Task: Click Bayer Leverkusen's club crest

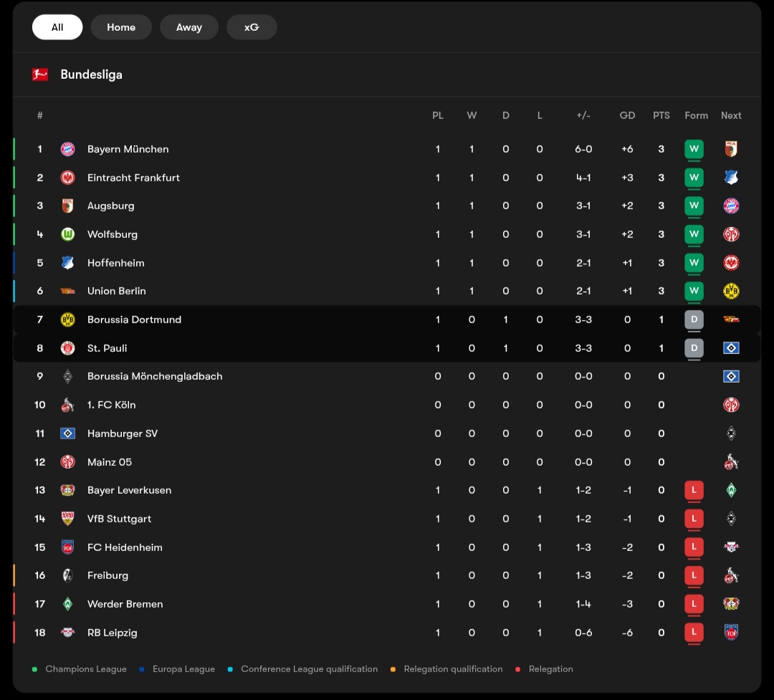Action: pyautogui.click(x=67, y=490)
